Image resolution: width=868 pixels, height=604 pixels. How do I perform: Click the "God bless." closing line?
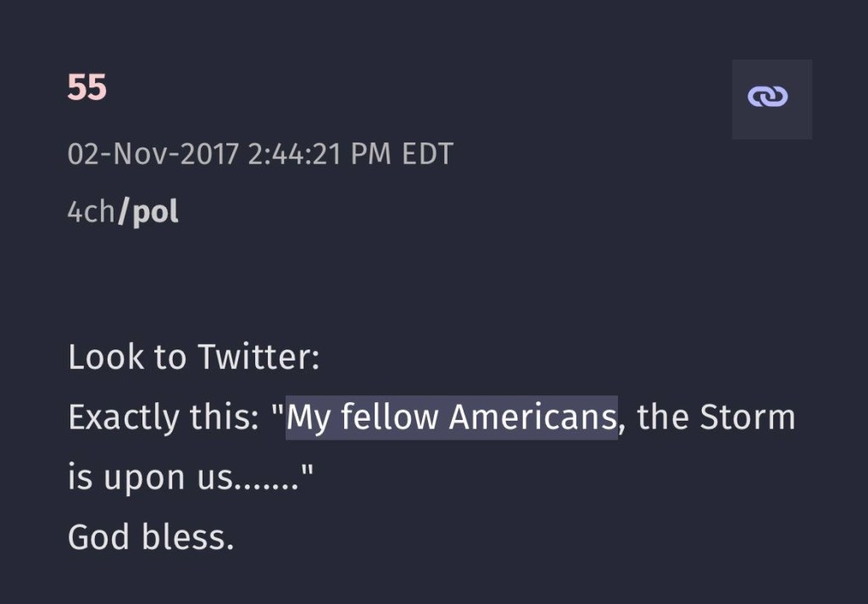[150, 537]
